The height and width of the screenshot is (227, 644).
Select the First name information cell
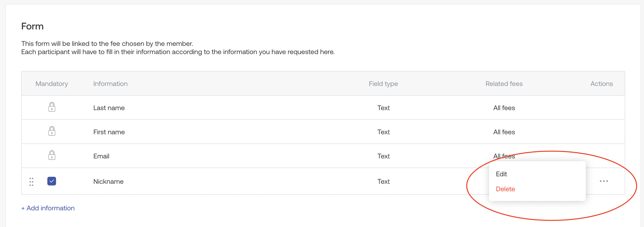point(109,132)
